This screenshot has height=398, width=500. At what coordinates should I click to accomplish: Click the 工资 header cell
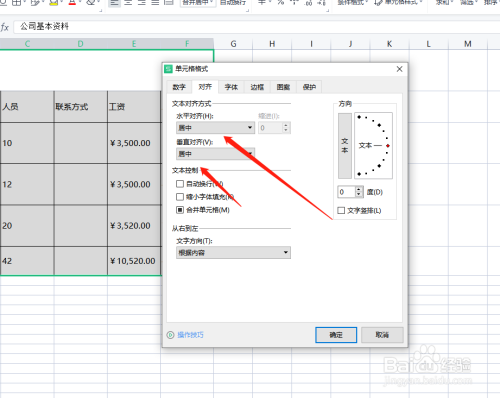(x=134, y=107)
